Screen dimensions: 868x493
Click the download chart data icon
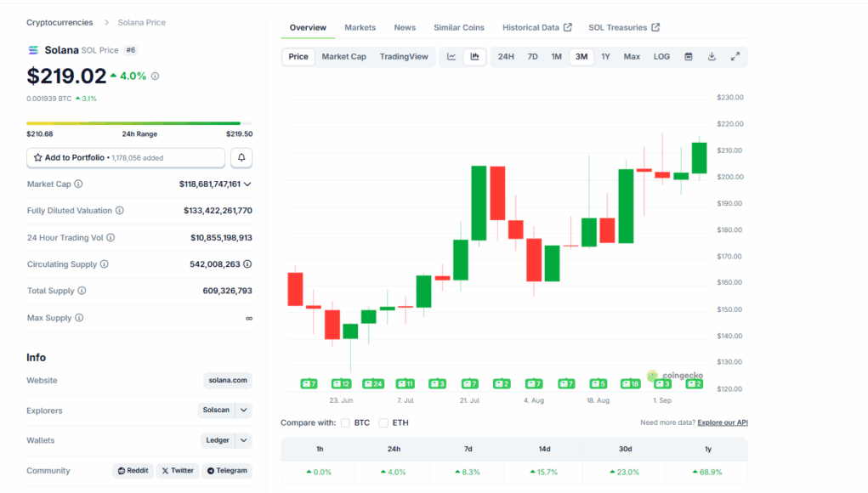712,57
